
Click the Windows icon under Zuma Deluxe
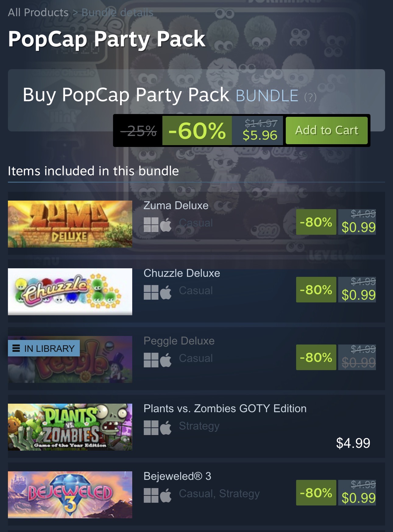(x=151, y=225)
